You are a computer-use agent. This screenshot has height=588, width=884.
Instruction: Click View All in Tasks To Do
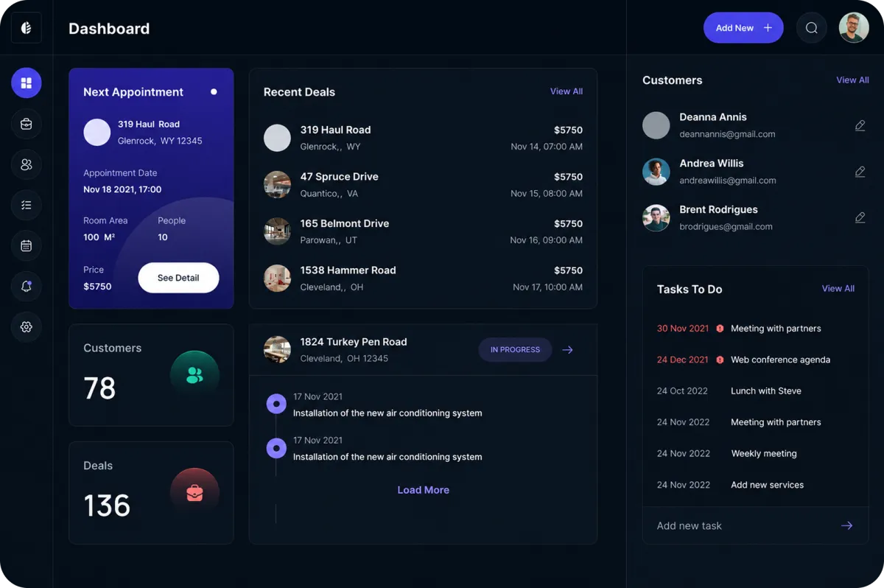pyautogui.click(x=838, y=289)
